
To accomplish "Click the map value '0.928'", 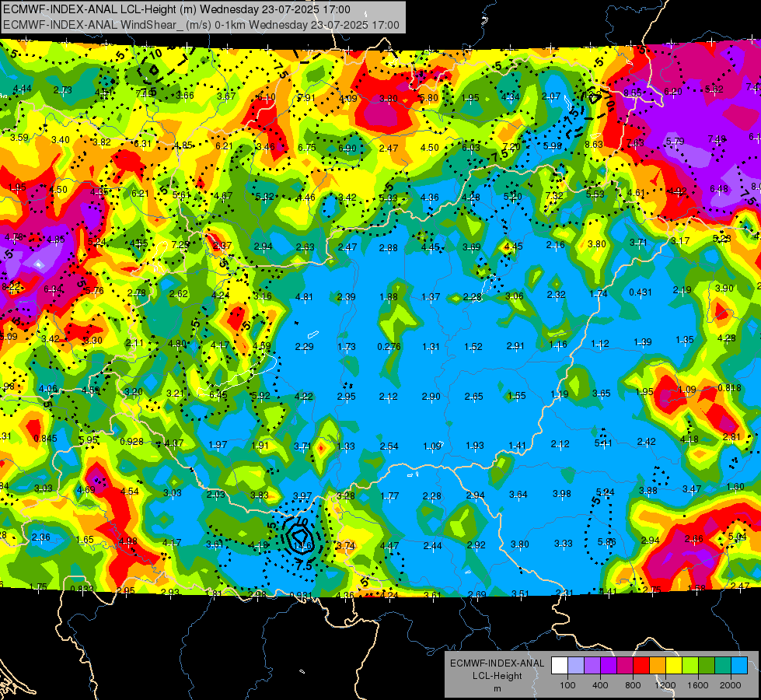I will pyautogui.click(x=131, y=442).
